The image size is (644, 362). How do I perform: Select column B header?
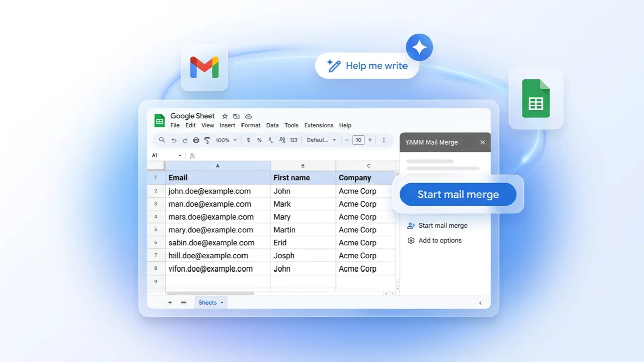click(x=303, y=166)
